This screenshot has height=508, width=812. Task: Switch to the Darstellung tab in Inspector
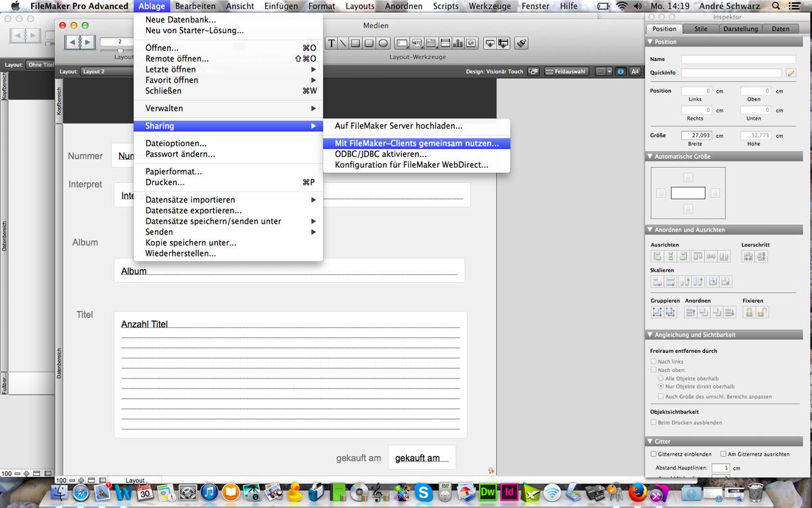(740, 28)
